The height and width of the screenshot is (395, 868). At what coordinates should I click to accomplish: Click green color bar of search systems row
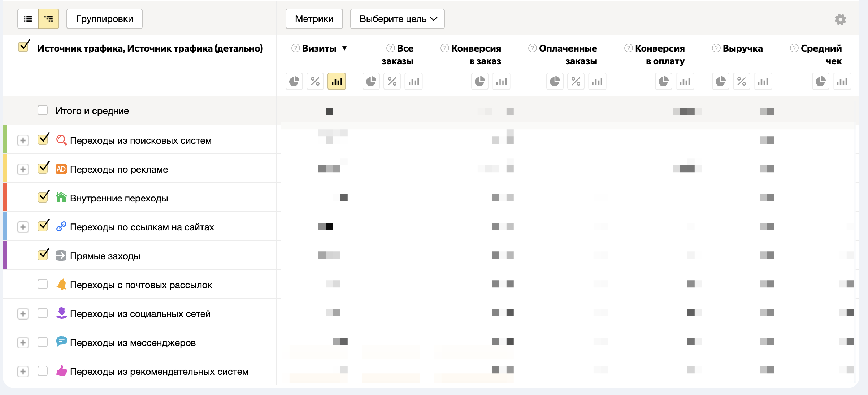[x=5, y=139]
